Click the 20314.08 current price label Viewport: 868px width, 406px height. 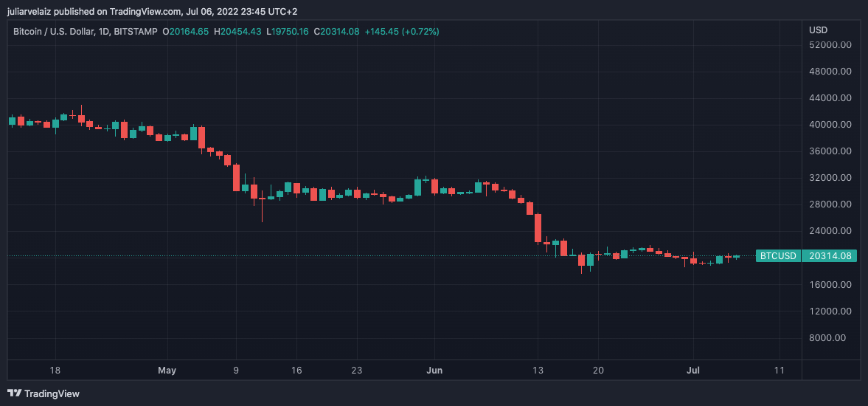(830, 256)
